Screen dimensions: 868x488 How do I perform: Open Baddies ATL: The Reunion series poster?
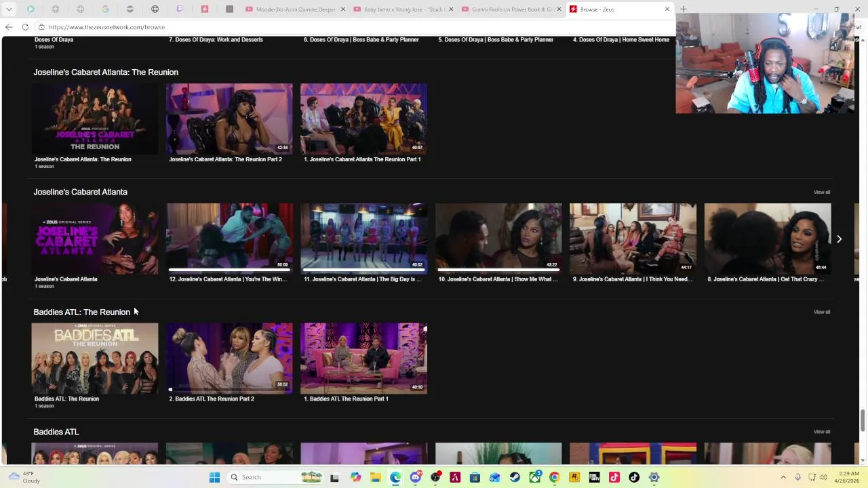95,359
